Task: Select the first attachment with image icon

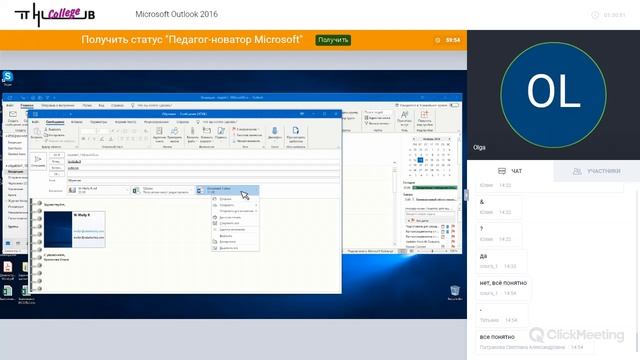Action: coord(98,190)
